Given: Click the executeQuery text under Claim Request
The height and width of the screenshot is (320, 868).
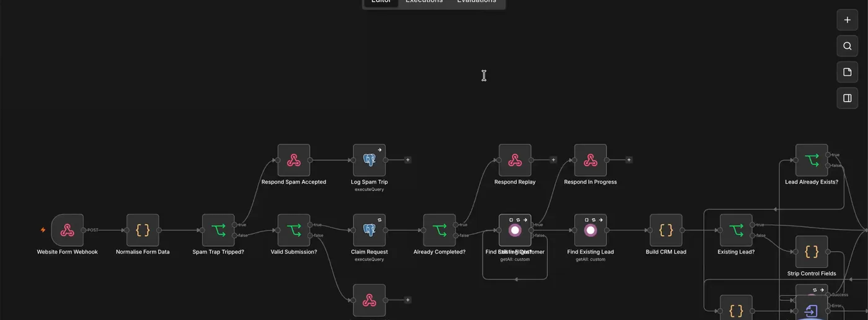Looking at the screenshot, I should click(x=370, y=259).
